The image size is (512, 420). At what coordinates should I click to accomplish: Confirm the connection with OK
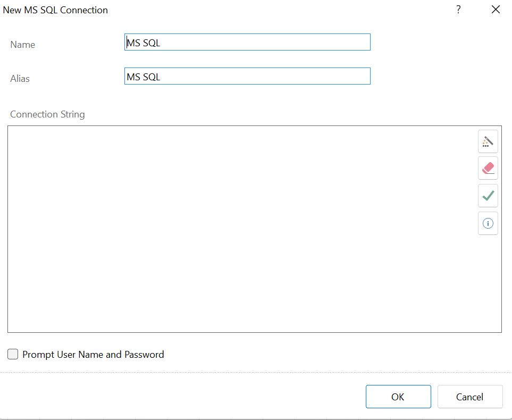[398, 397]
